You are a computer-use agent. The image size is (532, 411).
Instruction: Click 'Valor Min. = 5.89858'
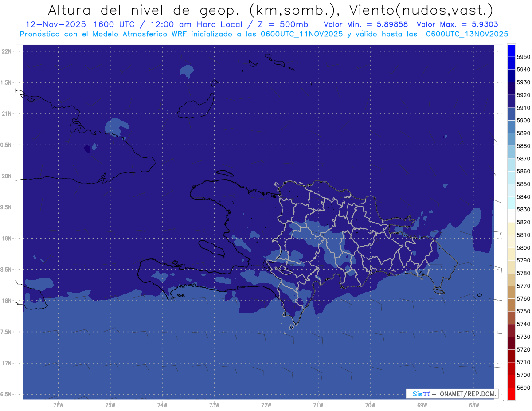click(x=366, y=24)
